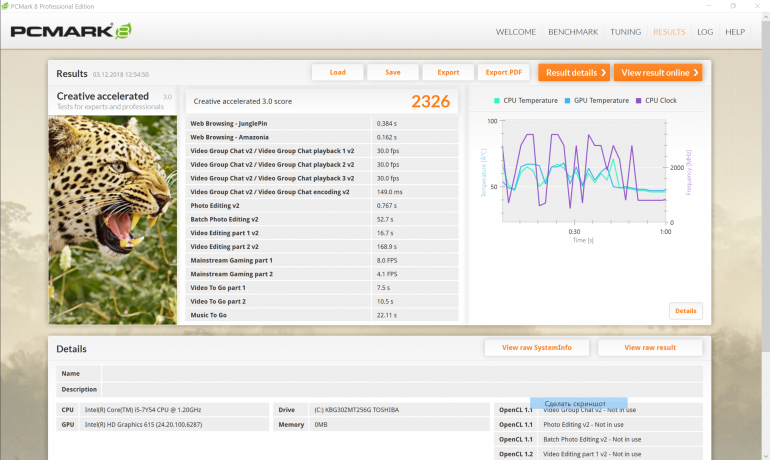Click the leopard benchmark thumbnail image
The width and height of the screenshot is (770, 460).
(113, 219)
